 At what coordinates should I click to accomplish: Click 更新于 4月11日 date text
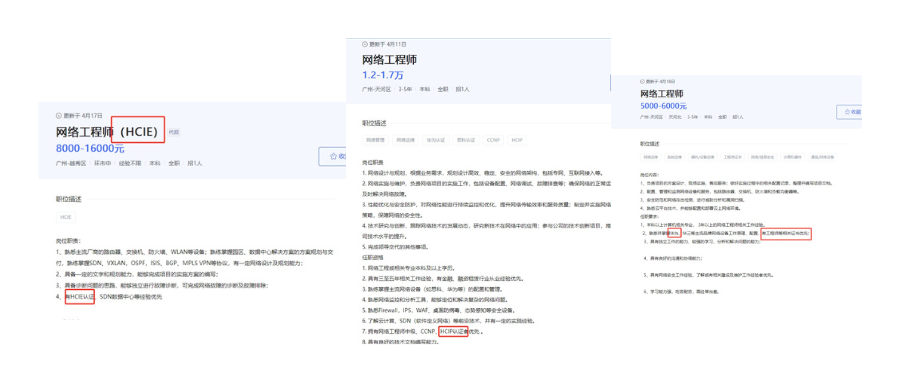388,44
